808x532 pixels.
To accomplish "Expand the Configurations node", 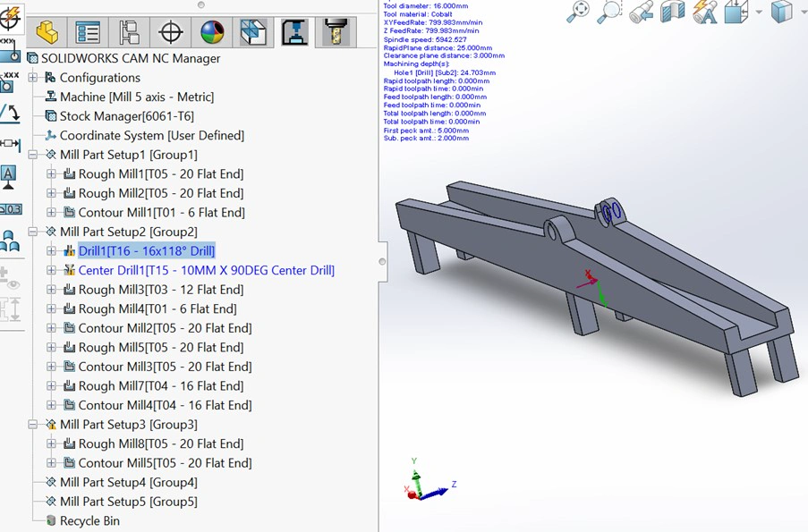I will point(33,77).
